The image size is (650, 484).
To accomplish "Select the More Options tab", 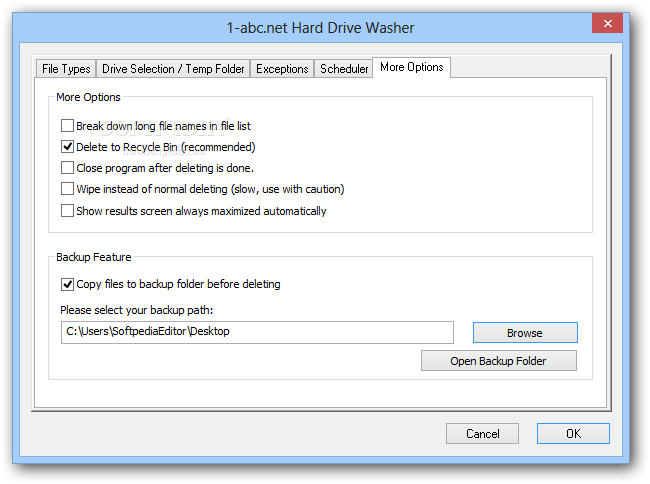I will [x=412, y=67].
